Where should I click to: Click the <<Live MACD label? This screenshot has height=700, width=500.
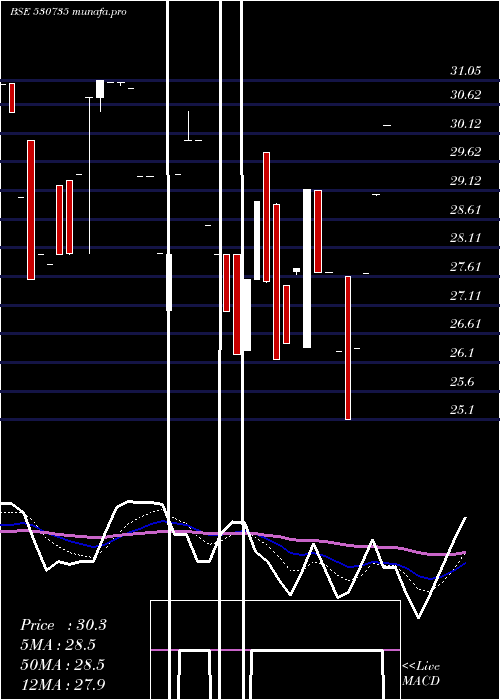421,673
